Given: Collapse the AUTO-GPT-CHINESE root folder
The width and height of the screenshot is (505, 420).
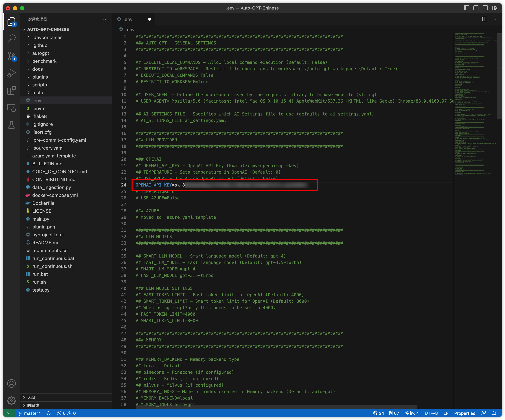Looking at the screenshot, I should click(x=48, y=29).
